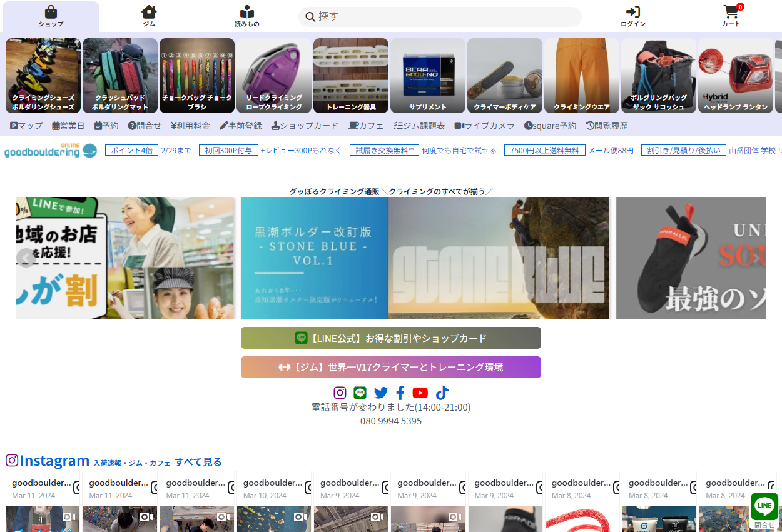Choose the トレーニング器具 category
The image size is (782, 532).
point(351,76)
